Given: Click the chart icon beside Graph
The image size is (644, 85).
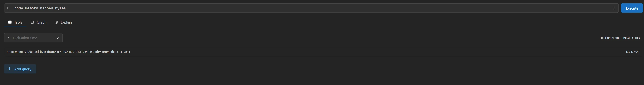Looking at the screenshot, I should pyautogui.click(x=33, y=22).
